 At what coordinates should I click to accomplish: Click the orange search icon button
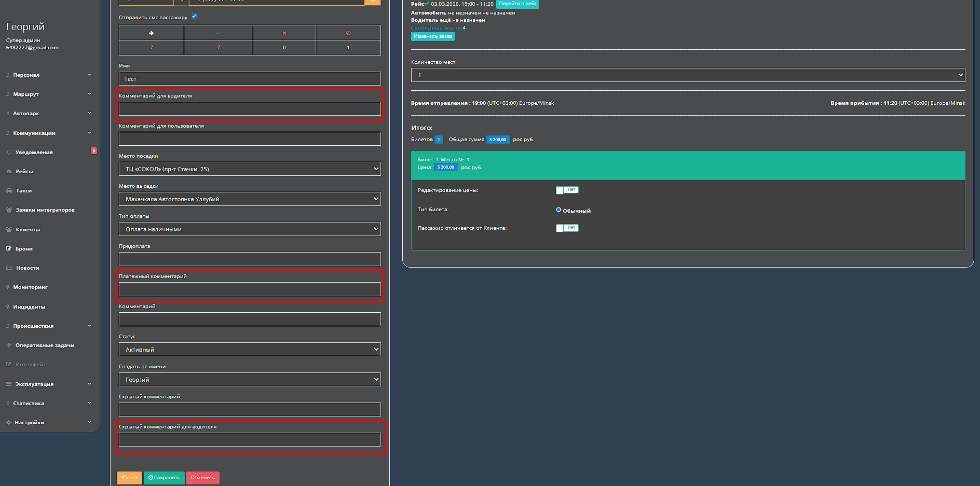[x=373, y=2]
